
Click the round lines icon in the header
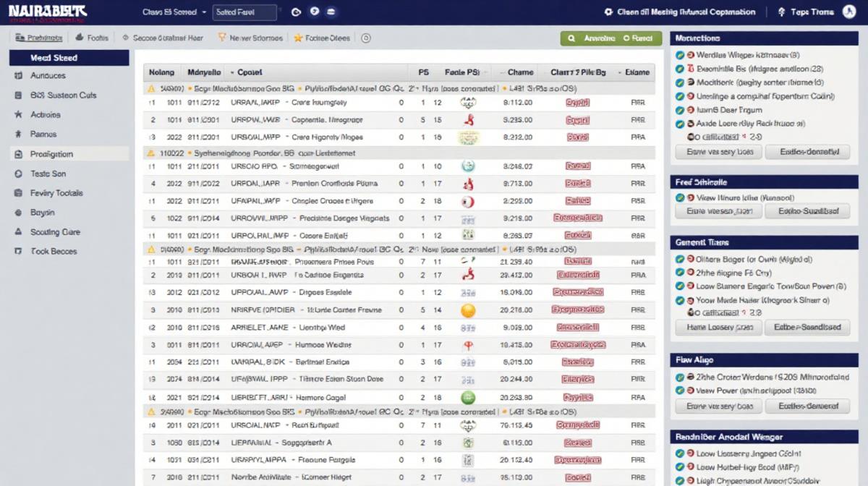click(x=331, y=12)
